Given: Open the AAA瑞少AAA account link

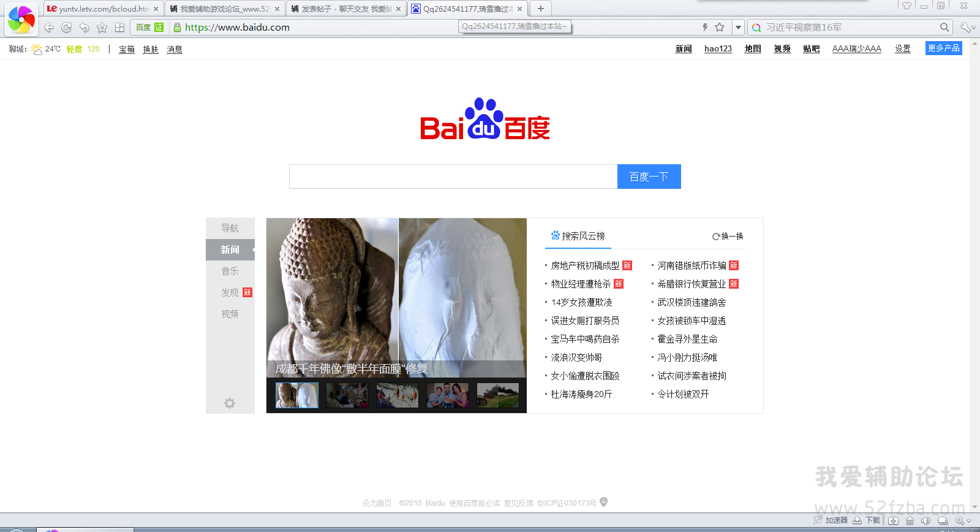Looking at the screenshot, I should pos(857,49).
